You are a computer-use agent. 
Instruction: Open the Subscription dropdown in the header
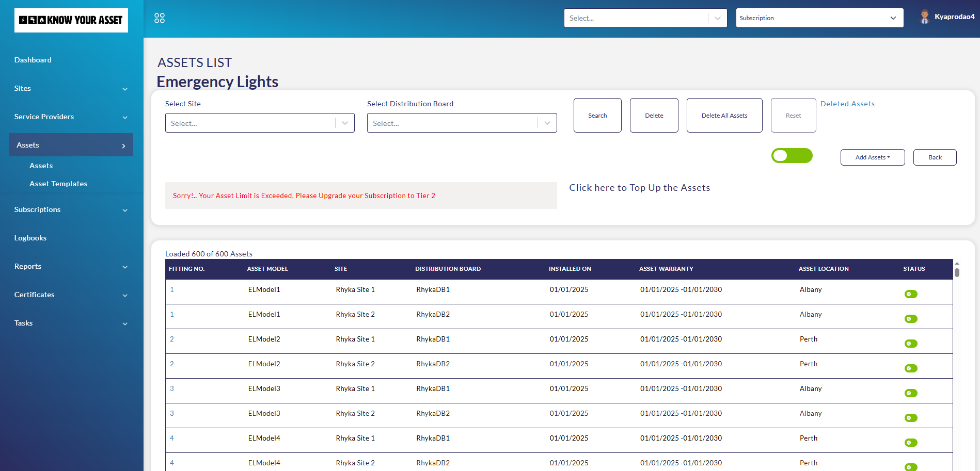click(819, 18)
